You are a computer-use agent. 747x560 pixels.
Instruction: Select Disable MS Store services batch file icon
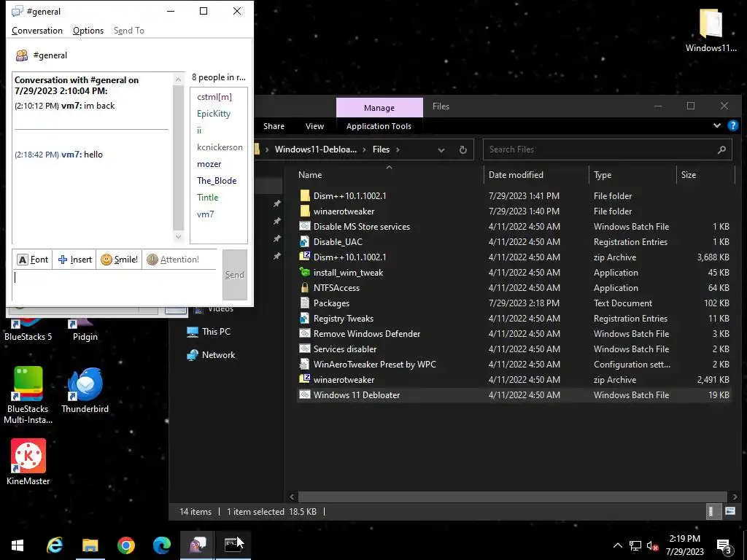click(x=305, y=226)
